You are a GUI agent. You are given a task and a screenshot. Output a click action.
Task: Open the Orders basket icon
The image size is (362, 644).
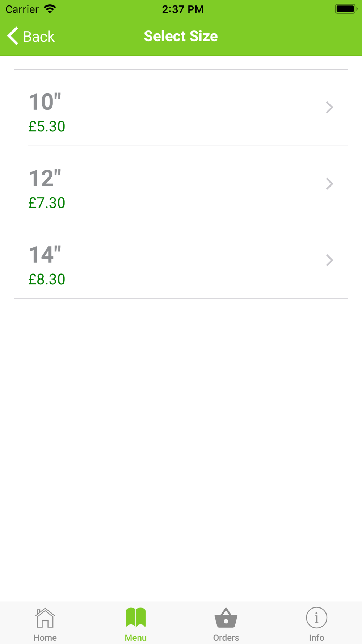tap(226, 618)
